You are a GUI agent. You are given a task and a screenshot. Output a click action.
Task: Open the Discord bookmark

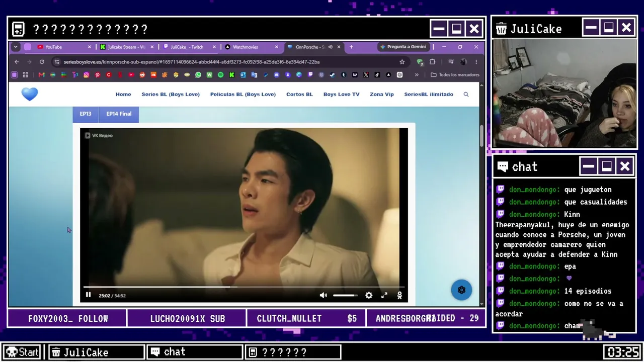click(277, 75)
